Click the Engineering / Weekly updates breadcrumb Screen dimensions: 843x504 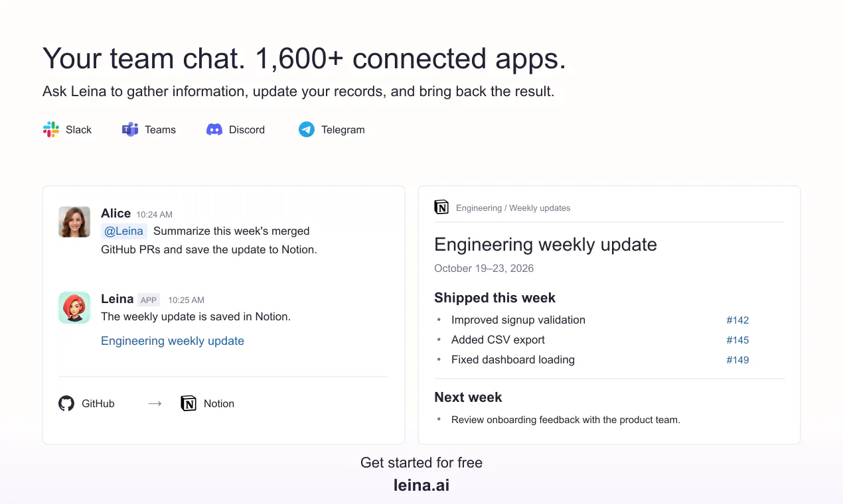click(x=513, y=208)
